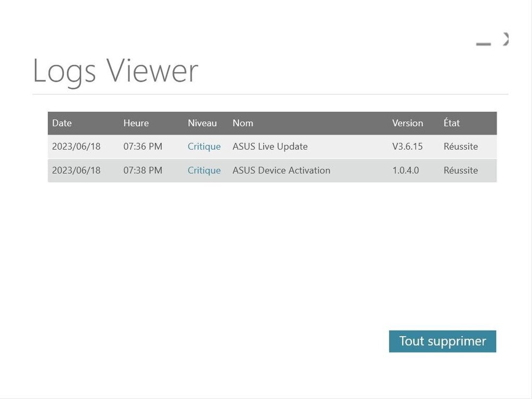The image size is (532, 399).
Task: Click the V3.6.15 version cell
Action: coord(407,146)
